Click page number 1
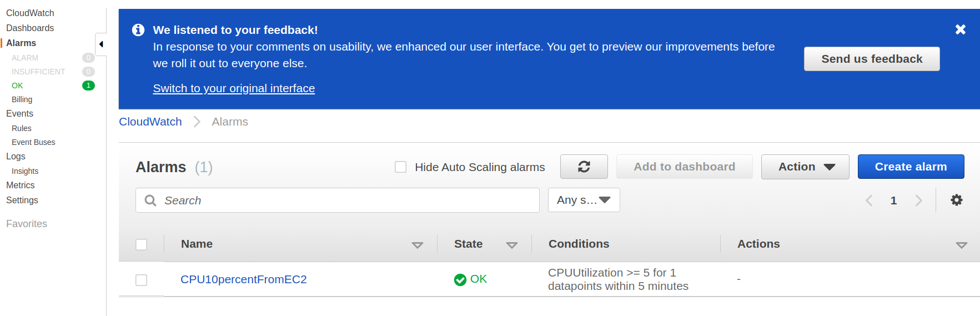The width and height of the screenshot is (980, 316). [893, 200]
